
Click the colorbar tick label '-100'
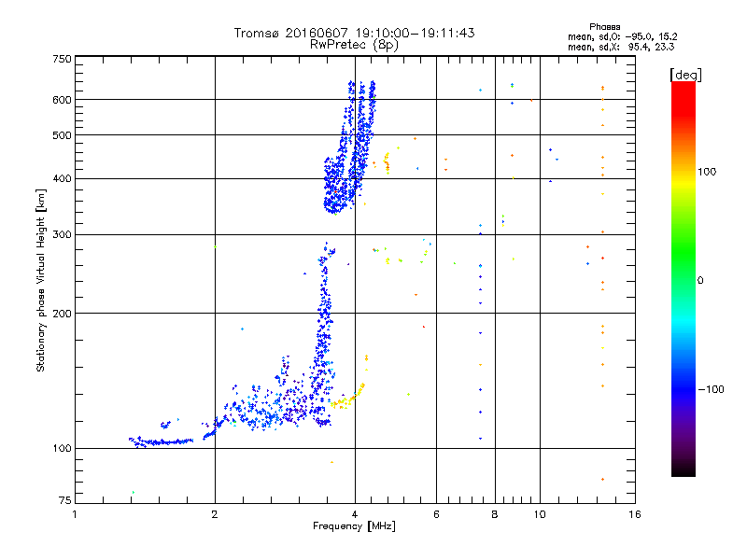point(711,389)
